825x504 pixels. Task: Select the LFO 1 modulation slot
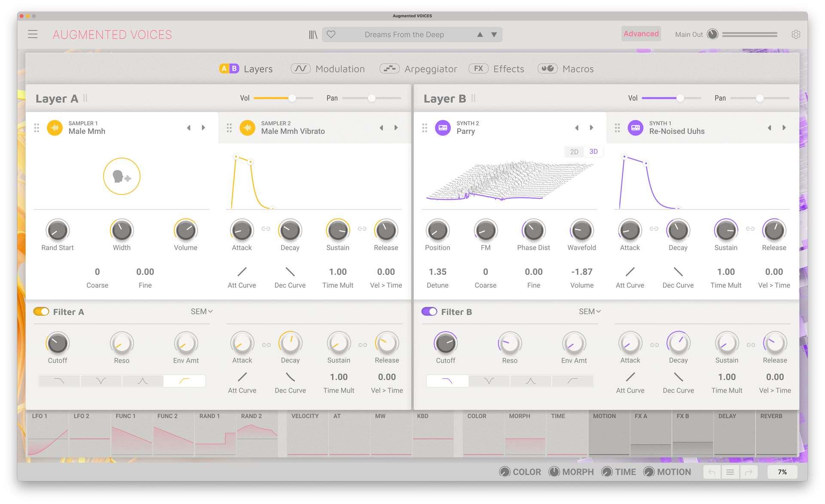(48, 434)
